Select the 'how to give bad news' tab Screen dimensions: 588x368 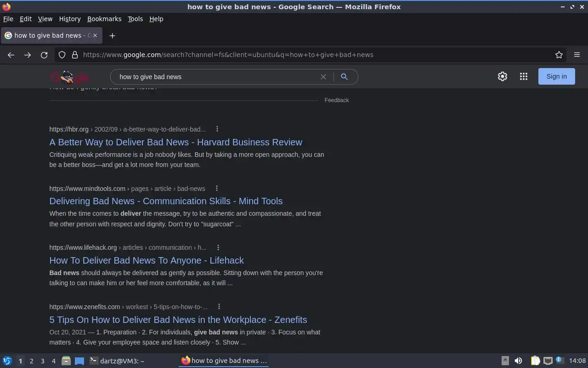click(51, 35)
